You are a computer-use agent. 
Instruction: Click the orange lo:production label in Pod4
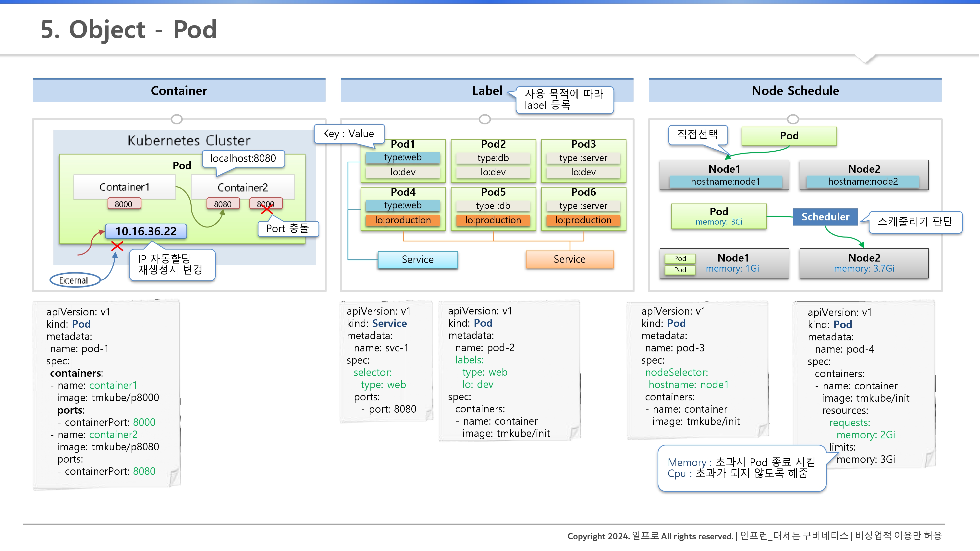[x=403, y=220]
